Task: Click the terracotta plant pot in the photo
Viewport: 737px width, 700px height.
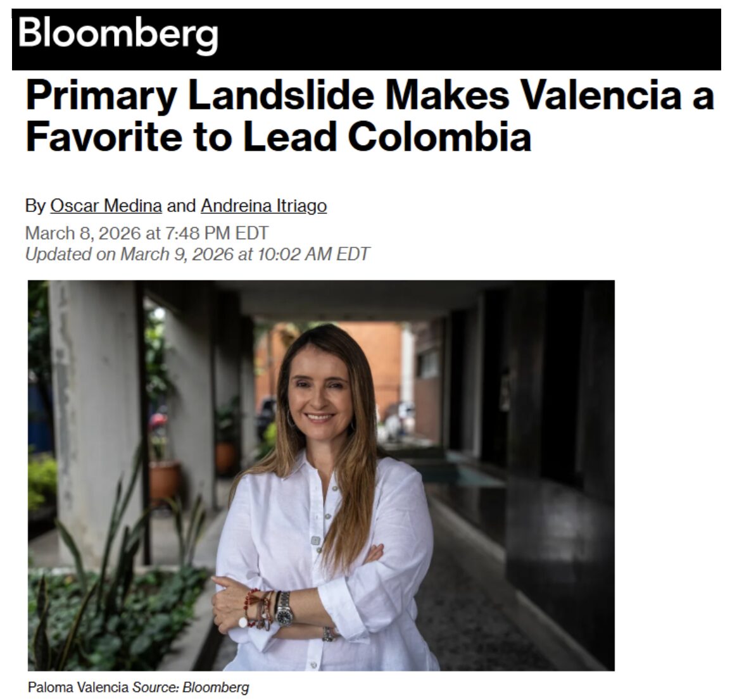Action: tap(164, 480)
